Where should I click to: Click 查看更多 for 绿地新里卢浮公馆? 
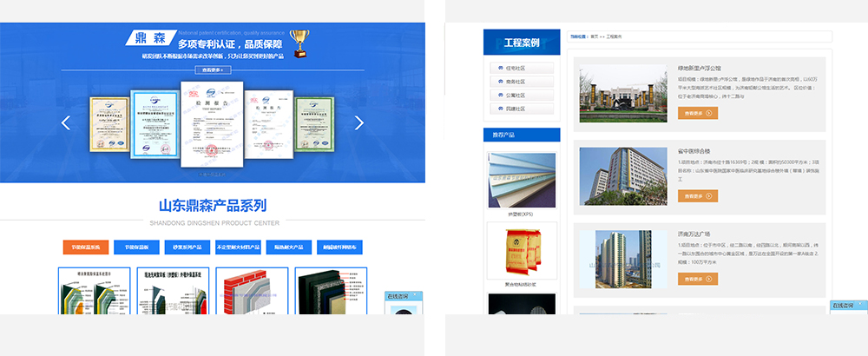tap(698, 113)
